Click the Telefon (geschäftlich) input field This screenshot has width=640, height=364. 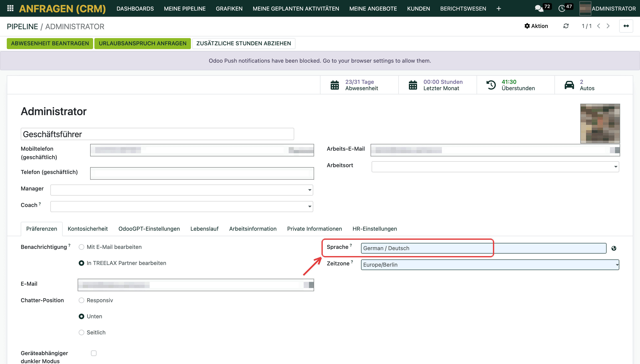(x=202, y=174)
